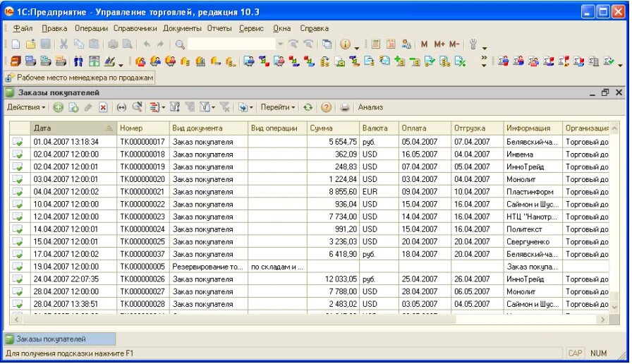Open Рабочее место менеджера по продажам
Viewport: 632px width, 364px height.
coord(80,78)
